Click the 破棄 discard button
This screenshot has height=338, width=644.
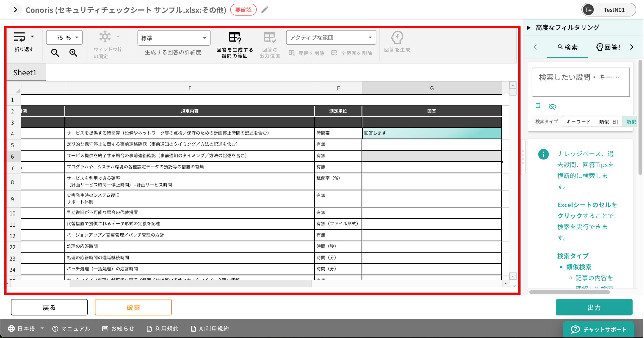[x=133, y=307]
